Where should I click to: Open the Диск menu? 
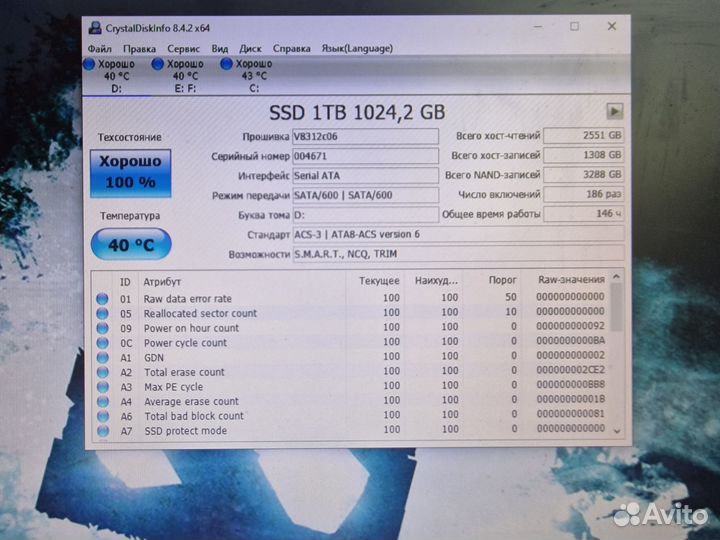point(250,49)
